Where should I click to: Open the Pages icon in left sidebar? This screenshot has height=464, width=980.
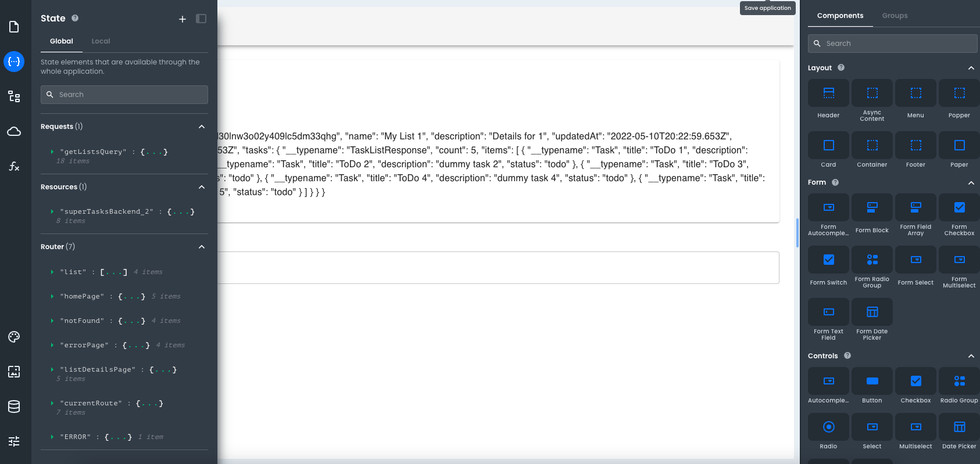coord(14,27)
